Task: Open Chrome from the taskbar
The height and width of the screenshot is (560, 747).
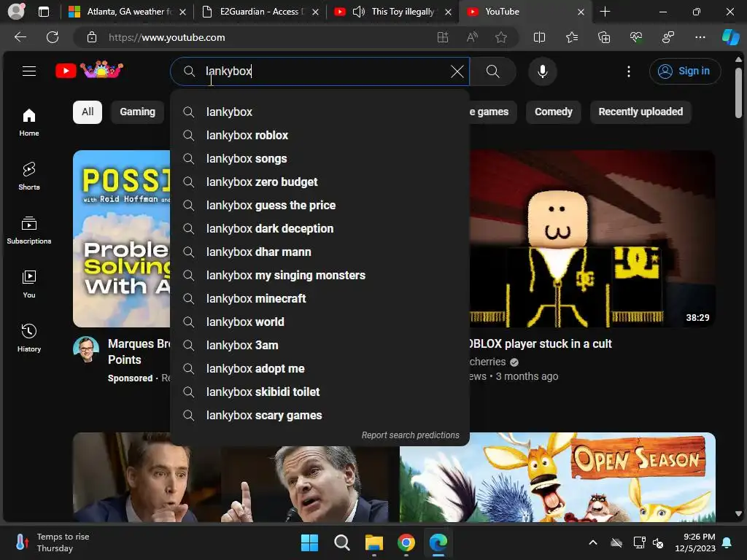Action: tap(406, 542)
